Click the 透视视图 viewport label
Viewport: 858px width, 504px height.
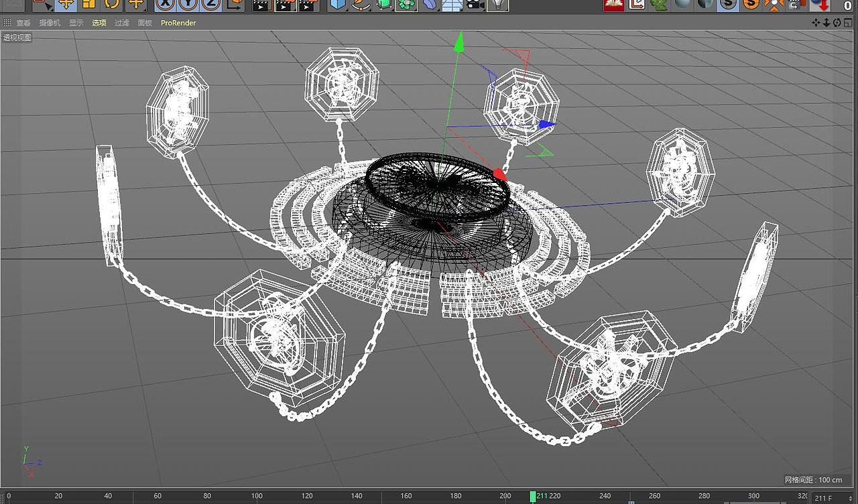(x=17, y=38)
